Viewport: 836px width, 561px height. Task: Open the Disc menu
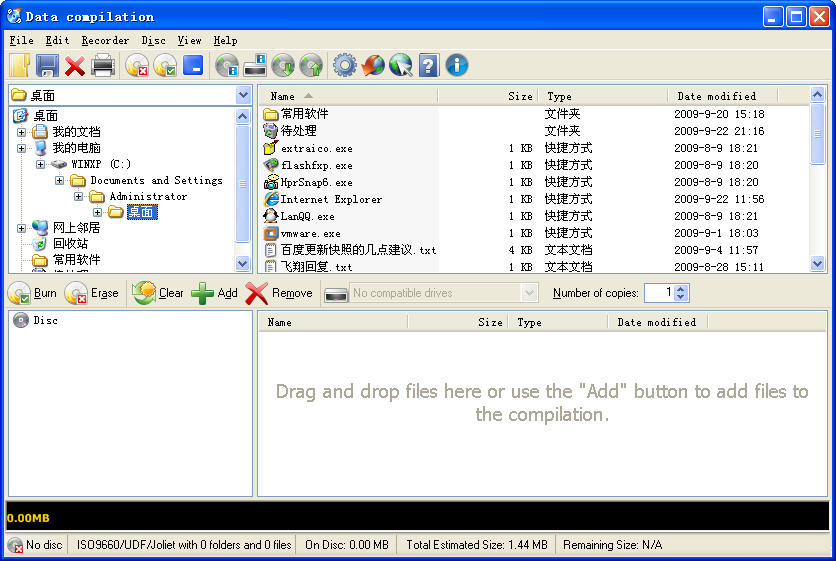click(x=153, y=41)
